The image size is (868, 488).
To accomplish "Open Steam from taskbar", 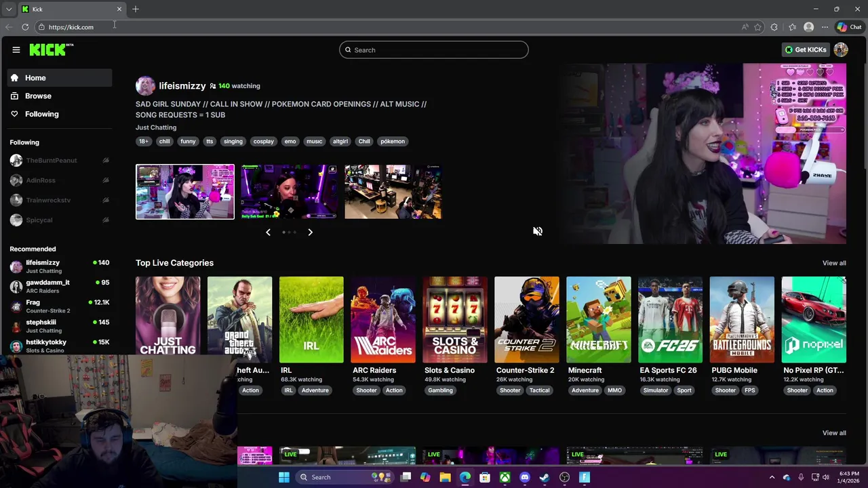I will coord(545,477).
